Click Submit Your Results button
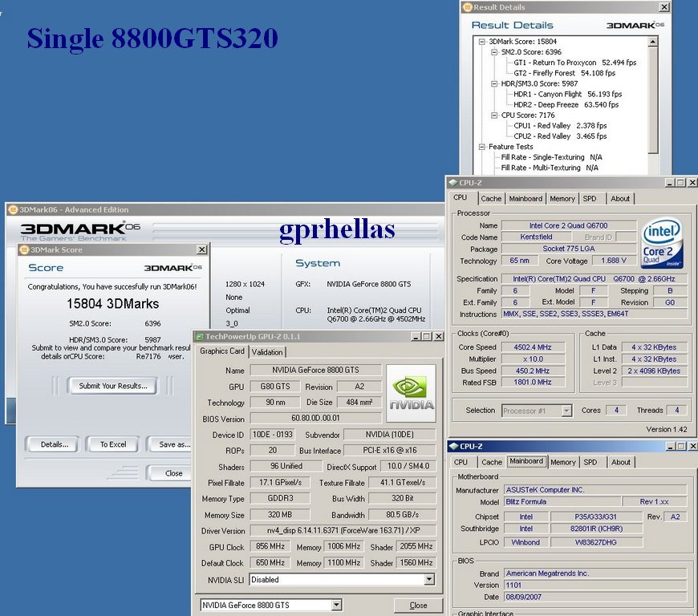The image size is (698, 616). [112, 386]
